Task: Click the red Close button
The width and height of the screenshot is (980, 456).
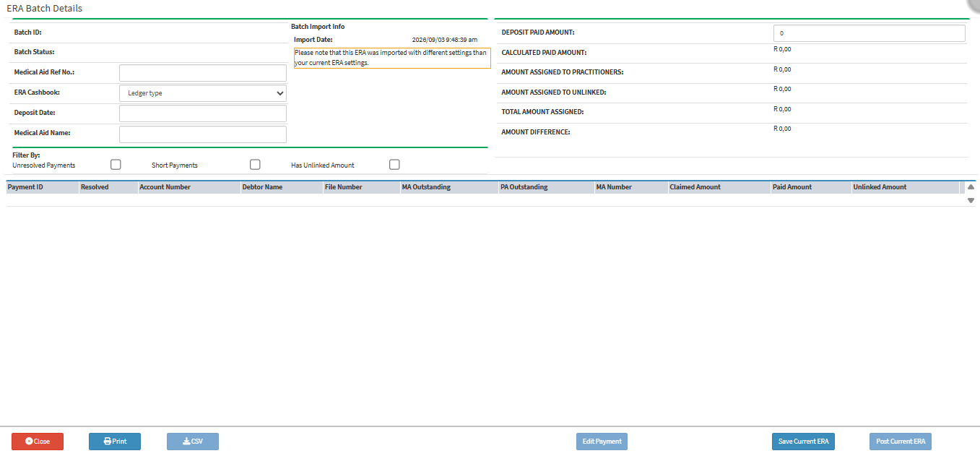Action: tap(38, 442)
